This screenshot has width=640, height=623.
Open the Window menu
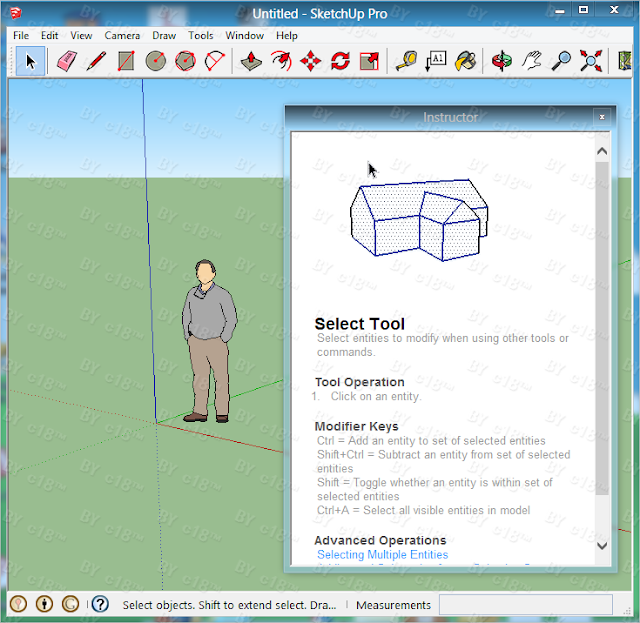click(244, 36)
